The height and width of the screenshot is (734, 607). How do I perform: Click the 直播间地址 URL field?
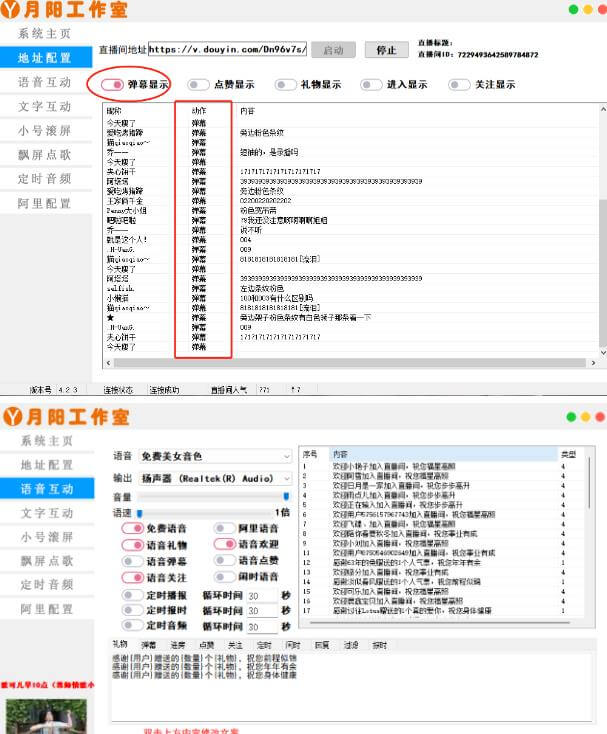pyautogui.click(x=227, y=49)
